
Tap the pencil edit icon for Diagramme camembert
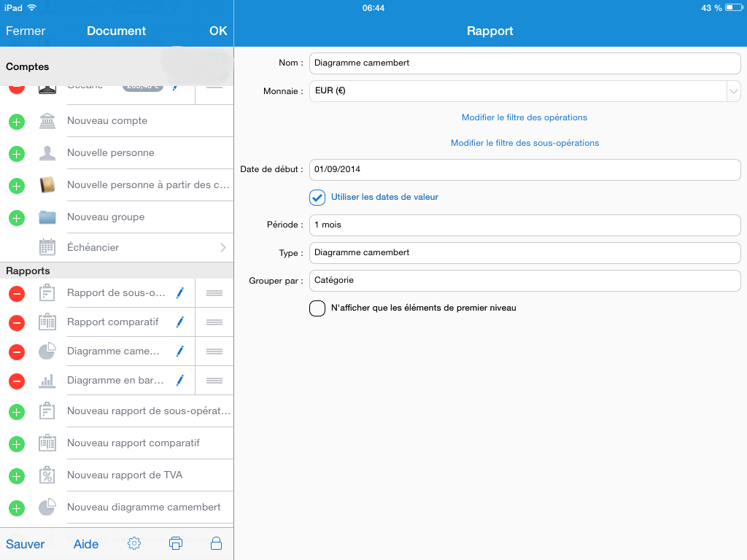(x=179, y=351)
